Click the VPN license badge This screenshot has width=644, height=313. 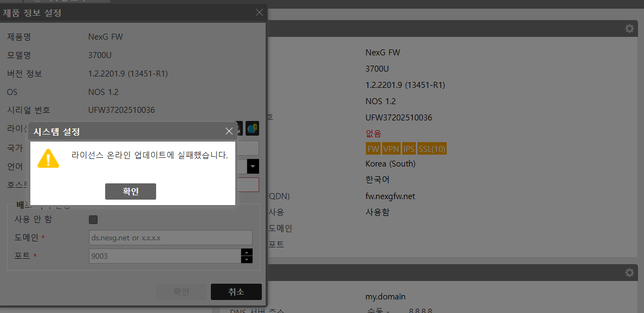(x=390, y=149)
